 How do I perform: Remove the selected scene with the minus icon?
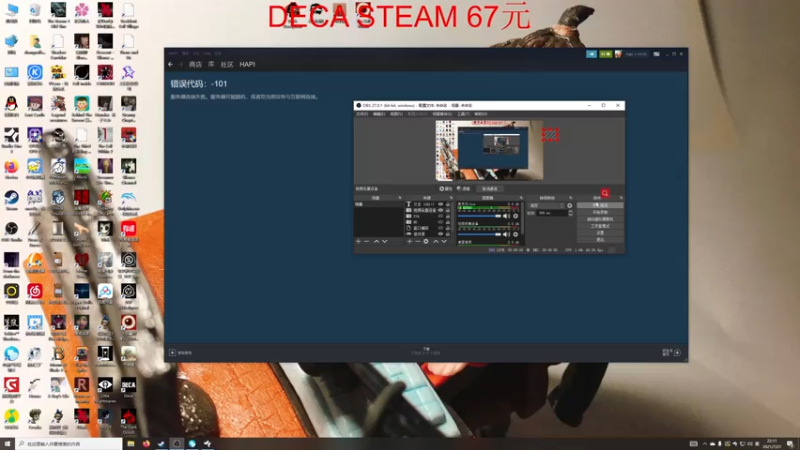click(366, 241)
